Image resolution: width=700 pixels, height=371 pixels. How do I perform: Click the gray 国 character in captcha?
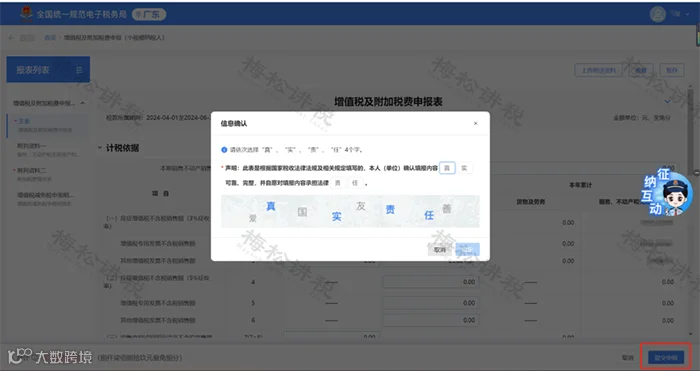[x=302, y=212]
